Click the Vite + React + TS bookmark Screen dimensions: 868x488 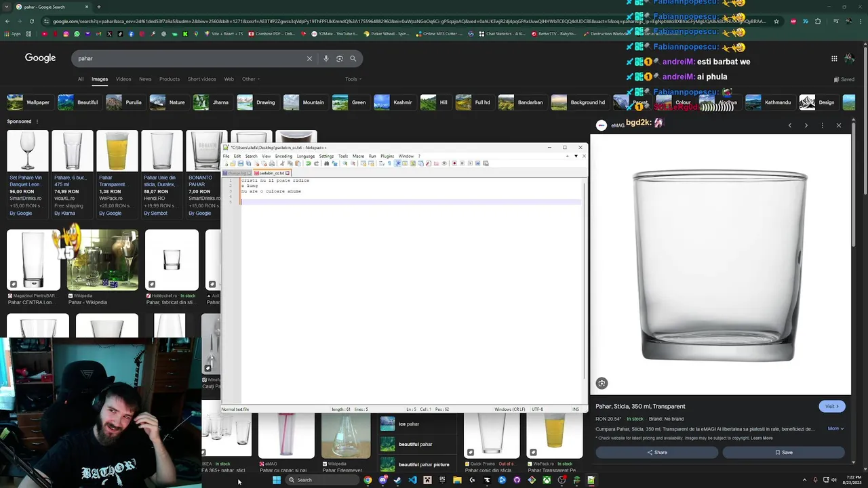coord(225,33)
